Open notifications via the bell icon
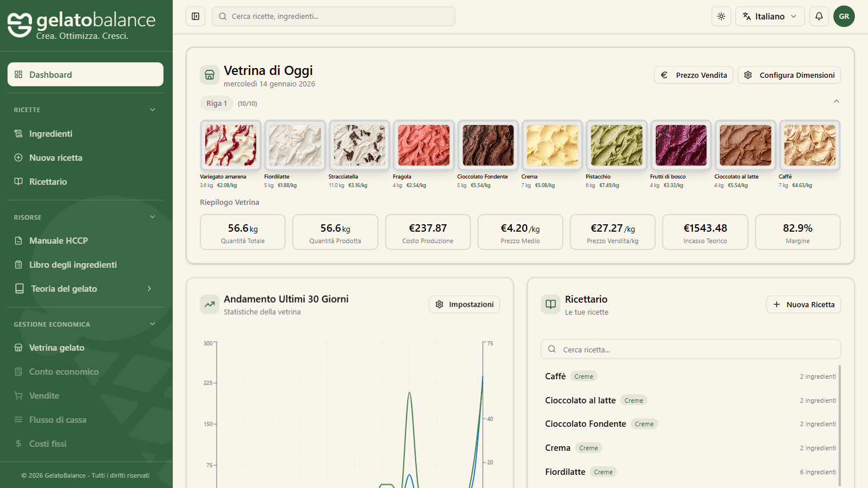Screen dimensions: 868x488 tap(819, 16)
